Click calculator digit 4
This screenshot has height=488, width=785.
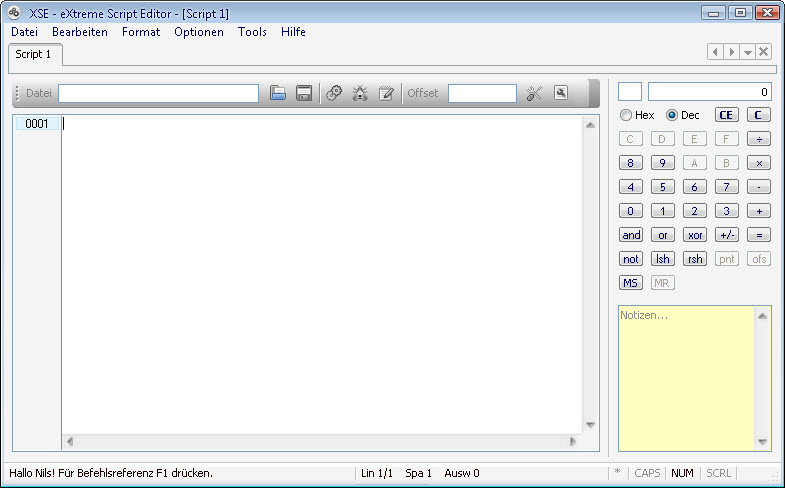pos(630,187)
